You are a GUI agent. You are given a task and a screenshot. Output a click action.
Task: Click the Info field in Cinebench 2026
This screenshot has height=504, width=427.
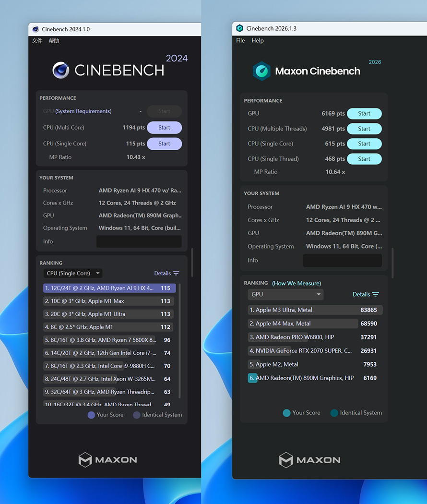click(x=343, y=260)
